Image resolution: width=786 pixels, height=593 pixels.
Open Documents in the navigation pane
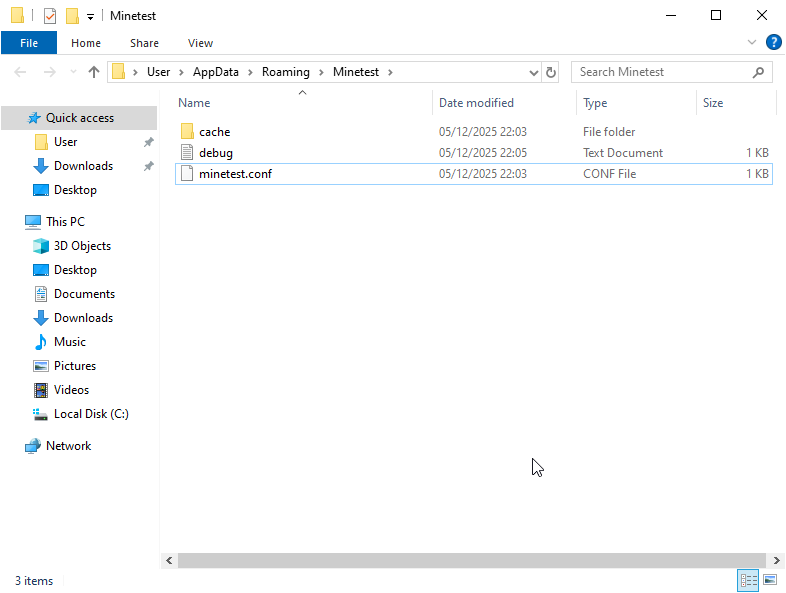[x=84, y=294]
